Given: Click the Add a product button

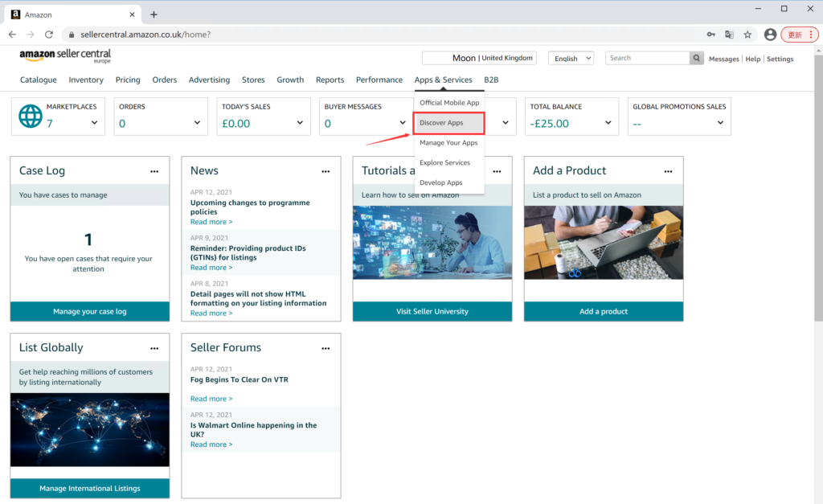Looking at the screenshot, I should pos(604,311).
